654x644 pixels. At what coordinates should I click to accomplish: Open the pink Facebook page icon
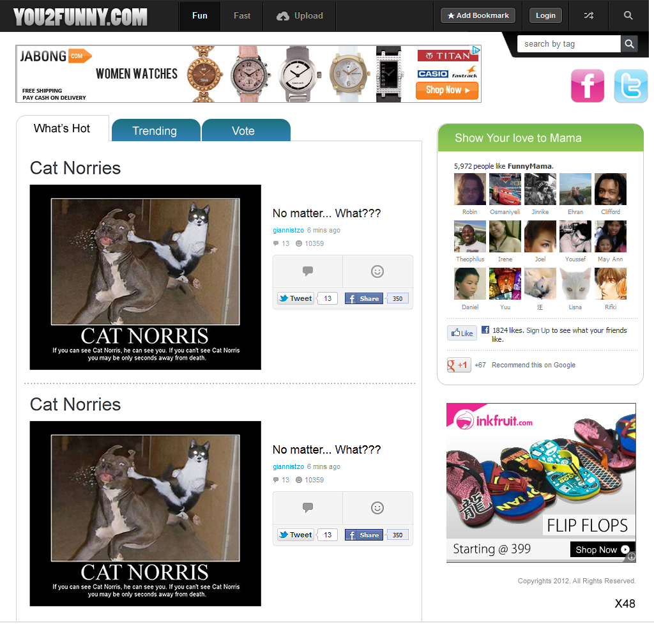[588, 86]
